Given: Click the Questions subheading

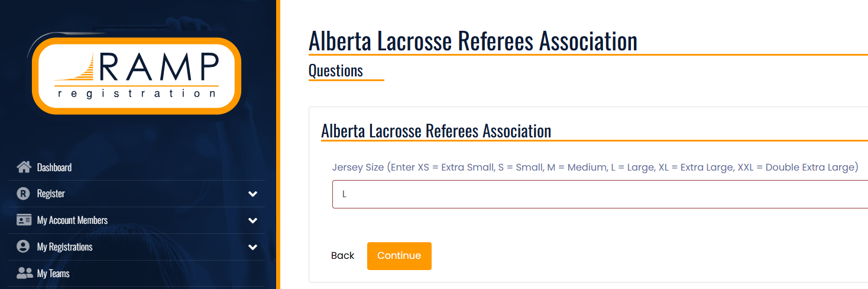Looking at the screenshot, I should click(x=336, y=70).
